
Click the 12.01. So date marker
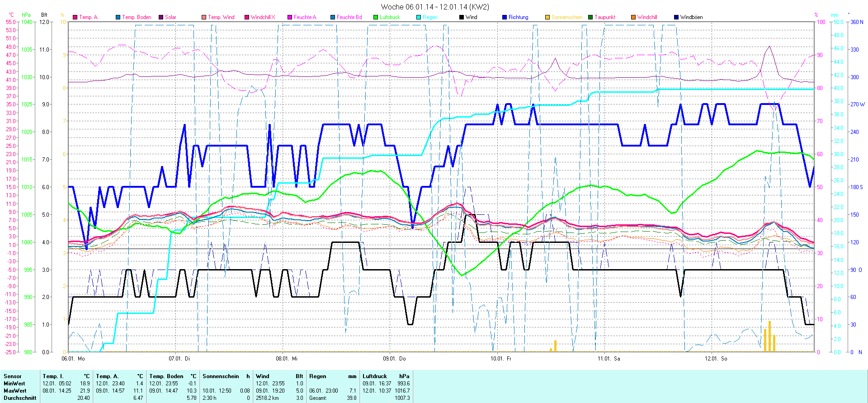(x=716, y=359)
